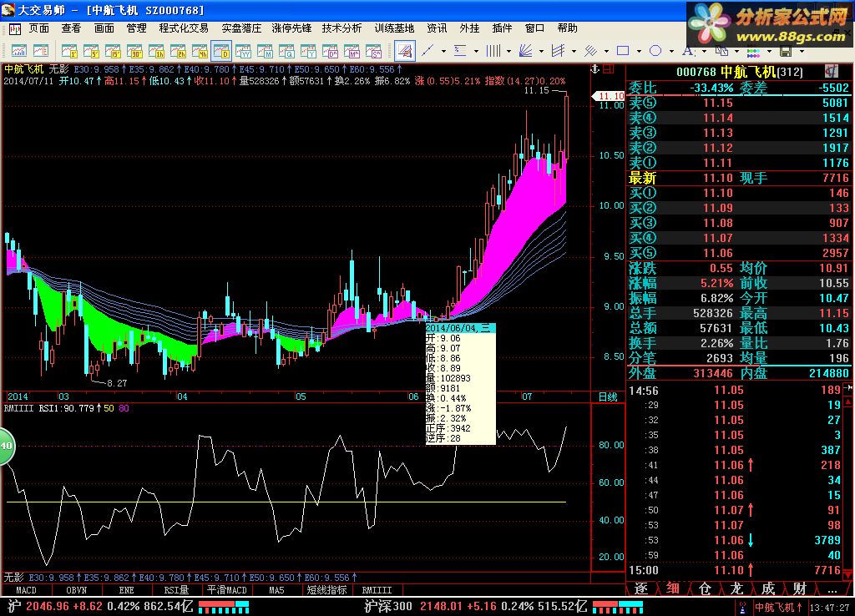Select the circle drawing tool
855x616 pixels.
655,51
